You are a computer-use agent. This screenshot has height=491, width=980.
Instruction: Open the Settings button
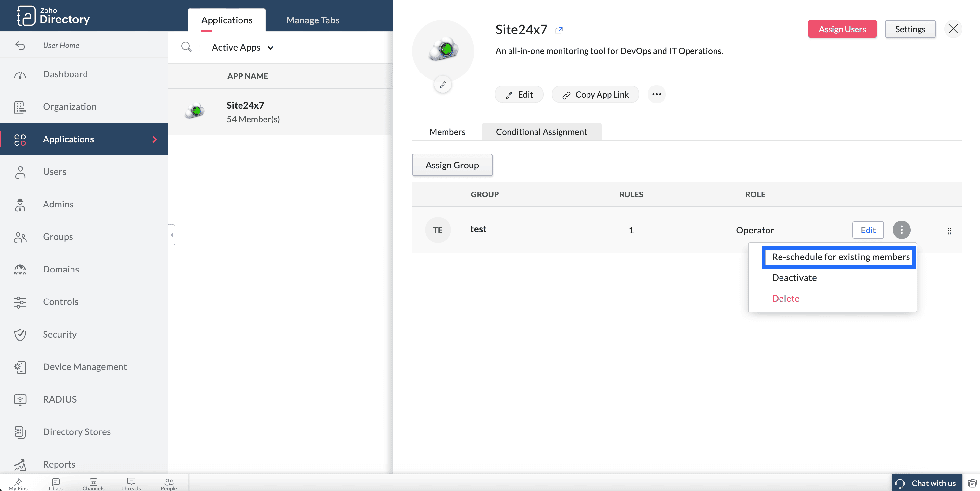pos(910,29)
